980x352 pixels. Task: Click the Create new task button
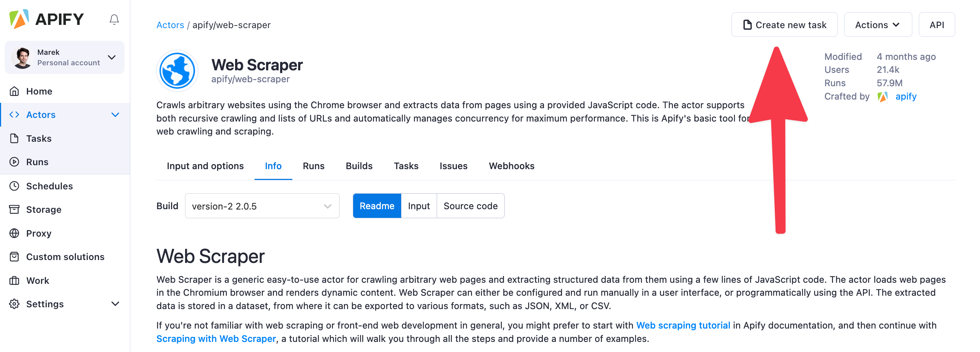coord(784,25)
